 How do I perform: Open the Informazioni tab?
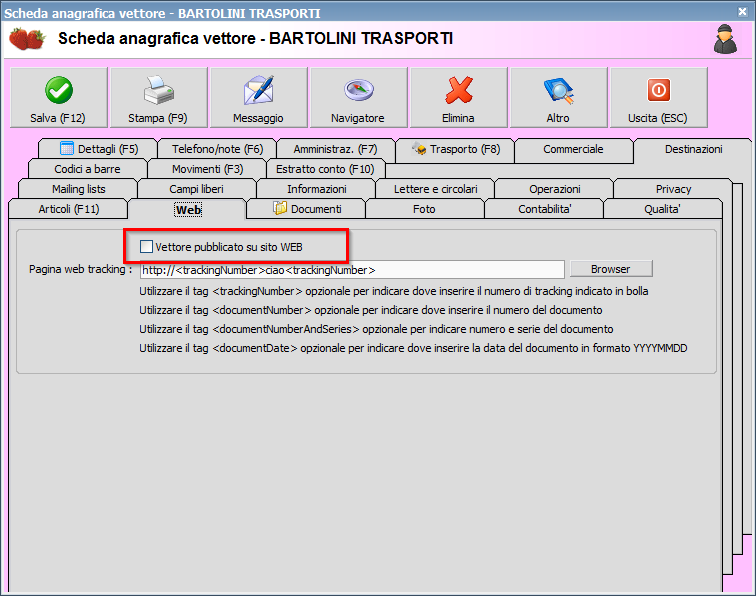(x=317, y=189)
